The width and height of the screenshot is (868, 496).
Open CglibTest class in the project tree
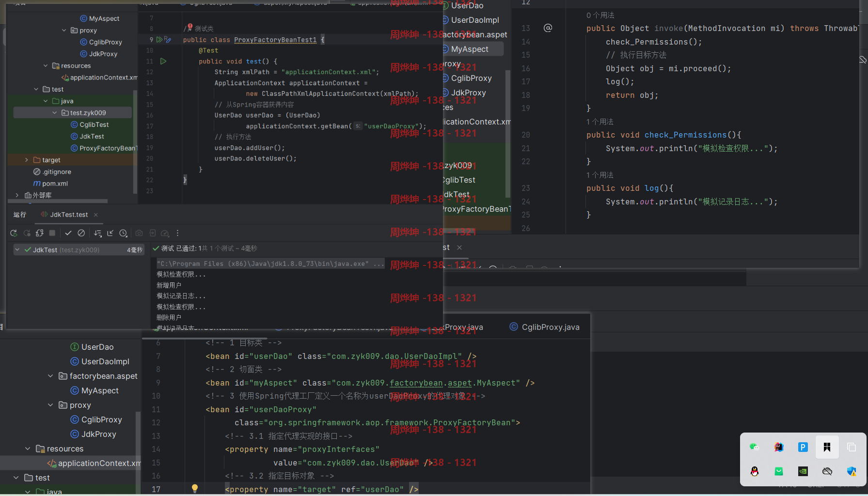click(90, 124)
